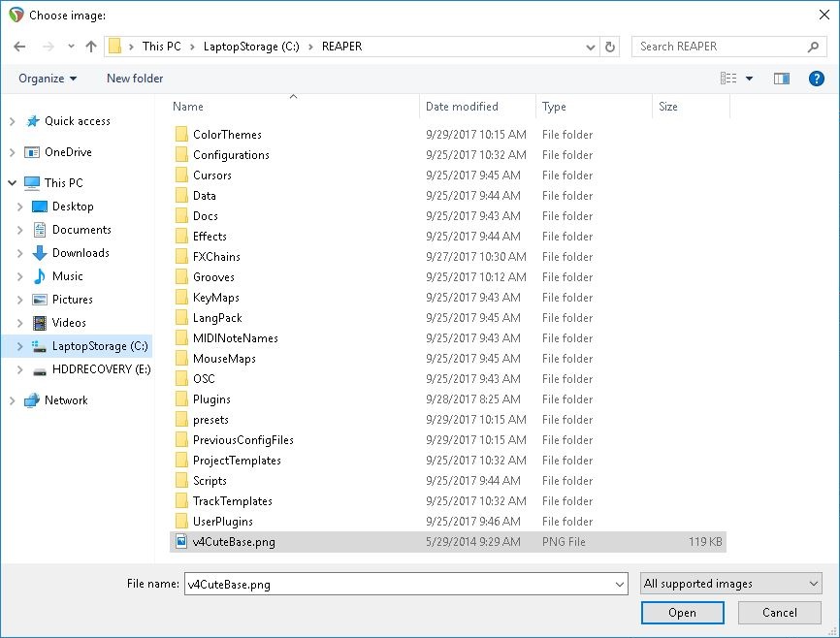Click the search magnifier icon
Screen dimensions: 840x638
tap(814, 47)
